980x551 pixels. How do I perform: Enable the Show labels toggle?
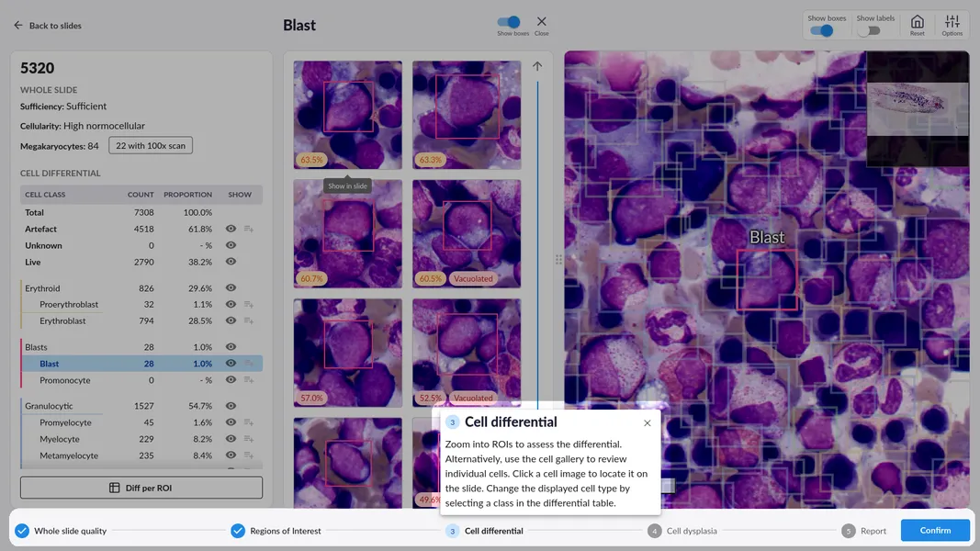(868, 30)
